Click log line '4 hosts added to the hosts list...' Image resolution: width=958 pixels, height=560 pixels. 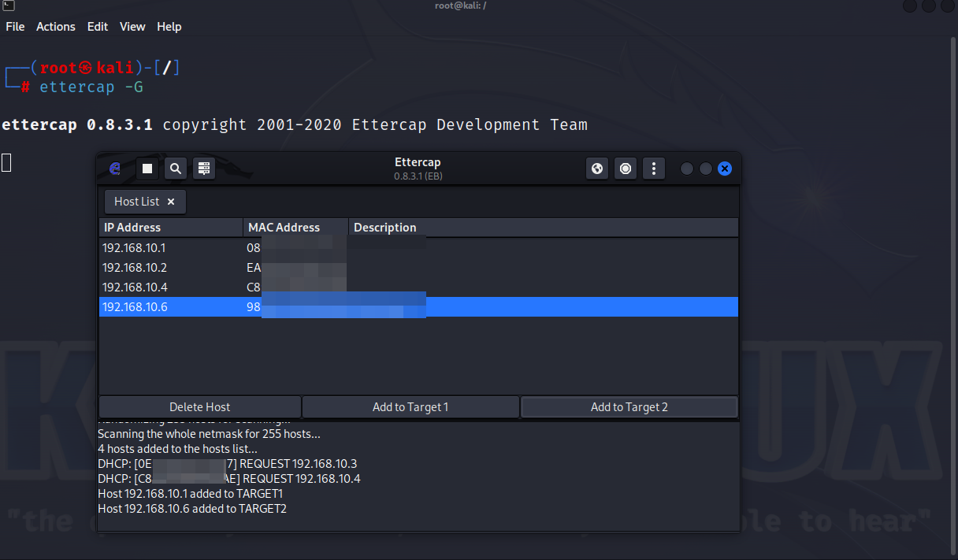[177, 449]
